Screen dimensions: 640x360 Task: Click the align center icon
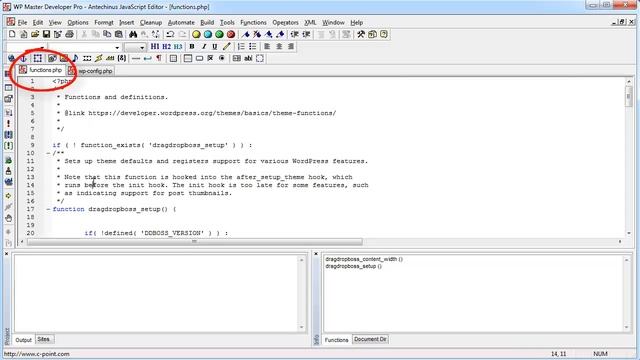click(x=279, y=47)
